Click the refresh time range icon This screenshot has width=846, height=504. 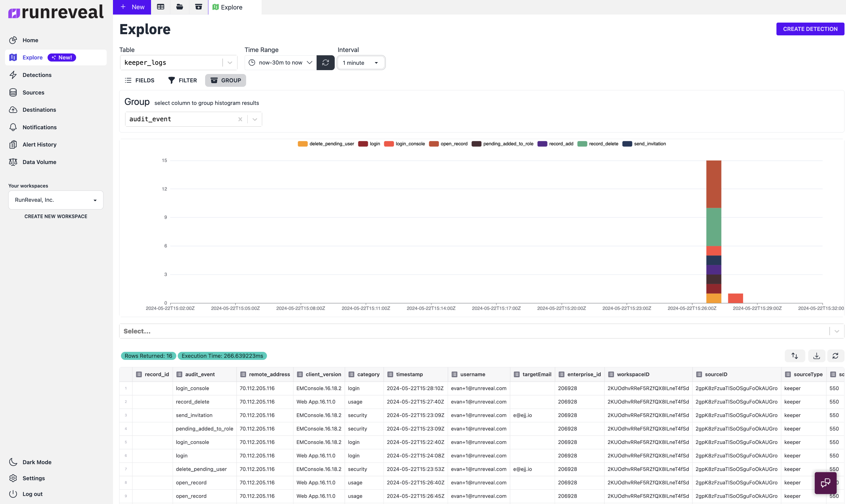[325, 62]
